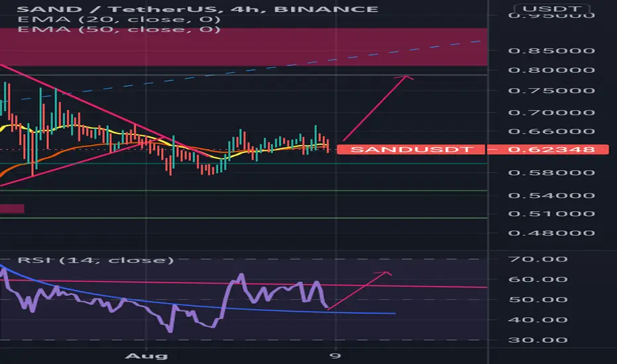Image resolution: width=617 pixels, height=364 pixels.
Task: Click the 9 date label on time axis
Action: point(335,356)
